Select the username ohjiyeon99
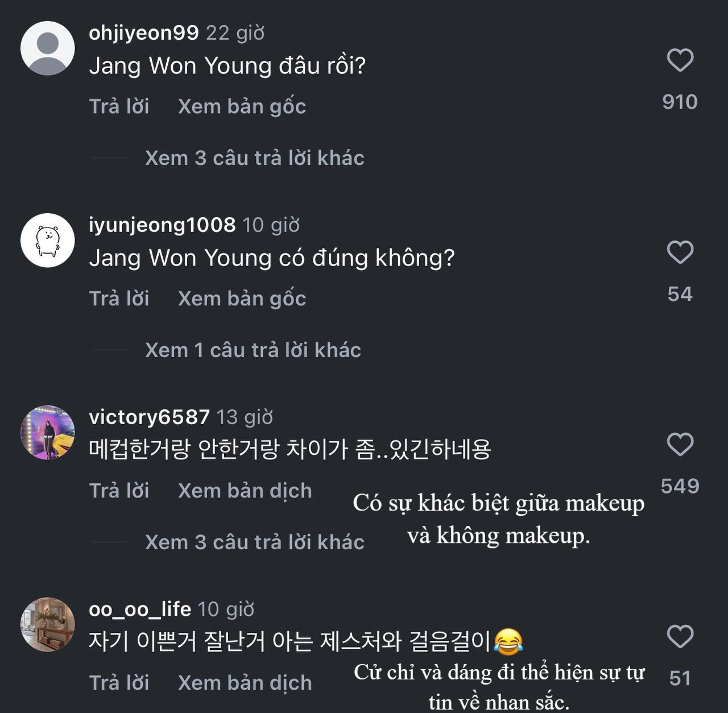The height and width of the screenshot is (713, 728). 142,32
